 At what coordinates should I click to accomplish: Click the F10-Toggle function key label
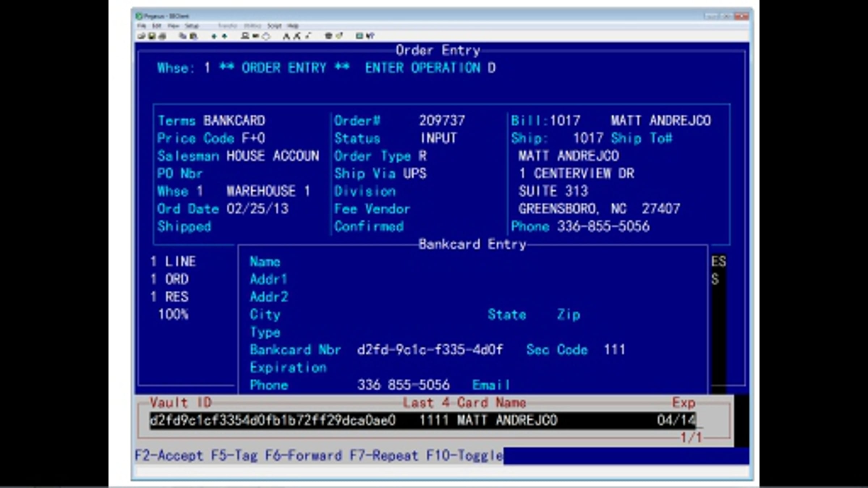point(464,455)
